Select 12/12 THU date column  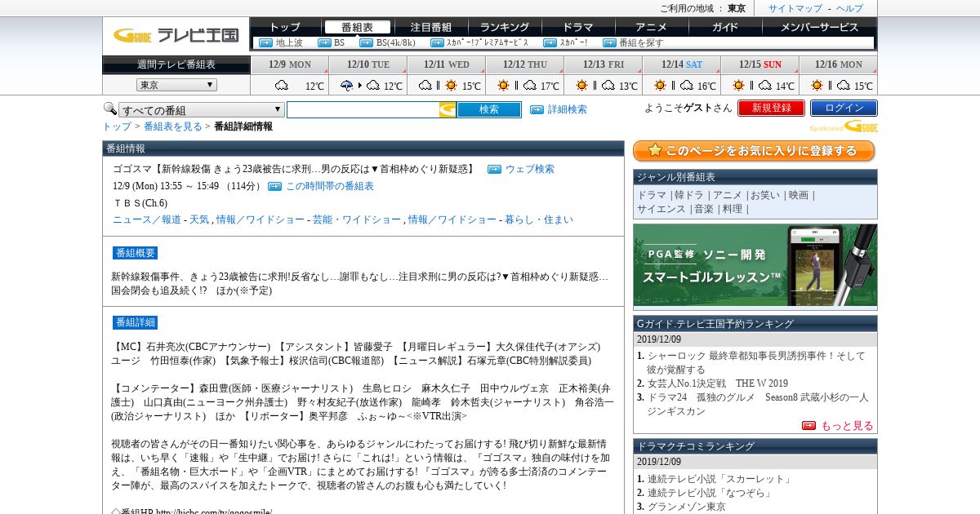coord(524,64)
